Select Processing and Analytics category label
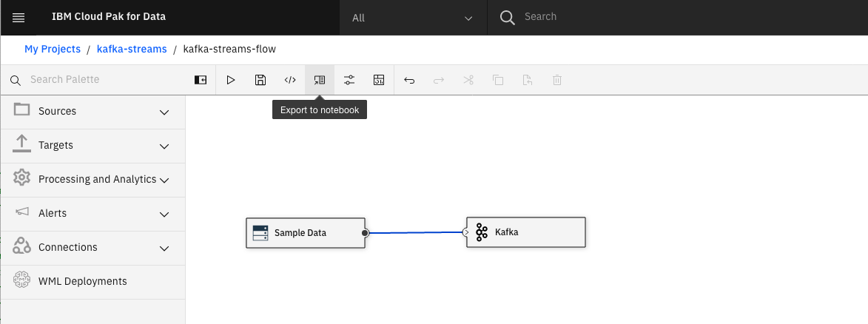 (98, 180)
